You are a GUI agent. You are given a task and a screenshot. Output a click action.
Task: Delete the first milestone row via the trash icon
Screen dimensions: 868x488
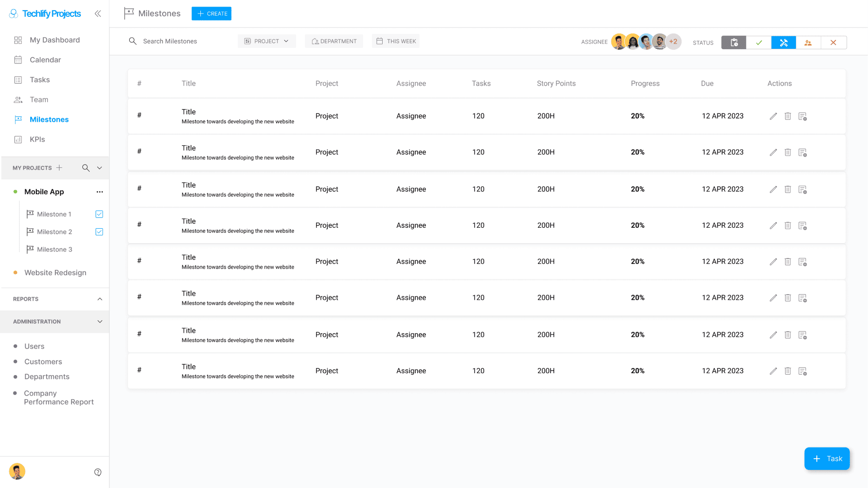point(788,116)
